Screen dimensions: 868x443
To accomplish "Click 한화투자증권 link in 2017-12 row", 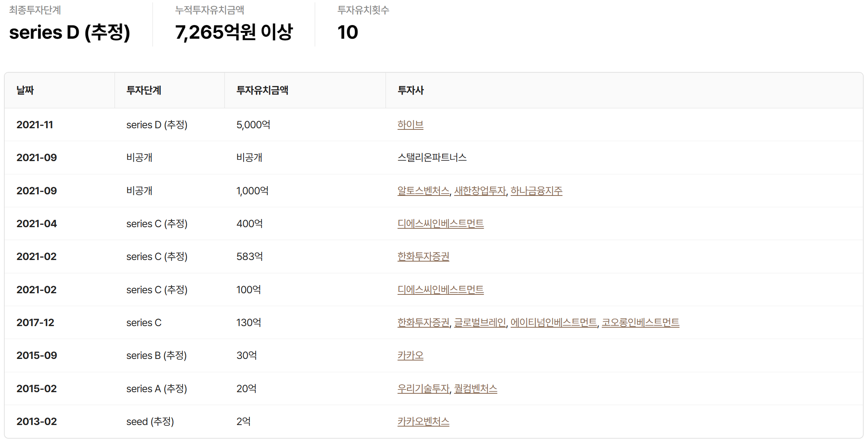I will pyautogui.click(x=423, y=323).
